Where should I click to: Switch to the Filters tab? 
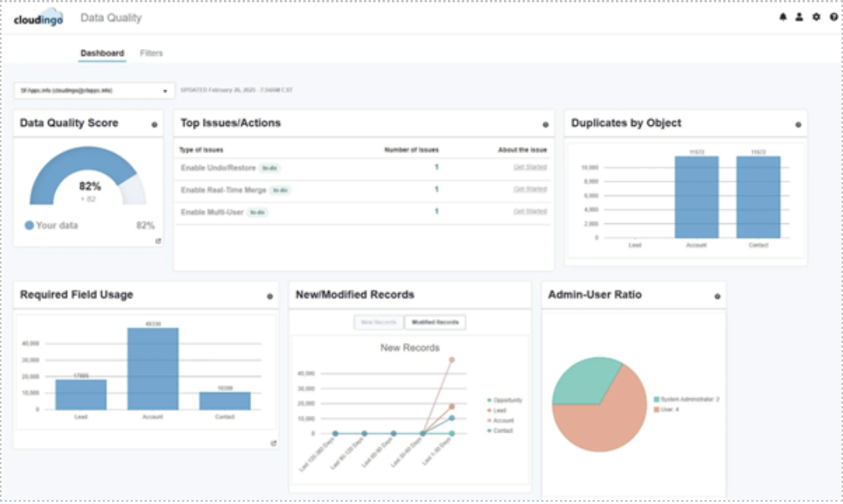point(151,54)
